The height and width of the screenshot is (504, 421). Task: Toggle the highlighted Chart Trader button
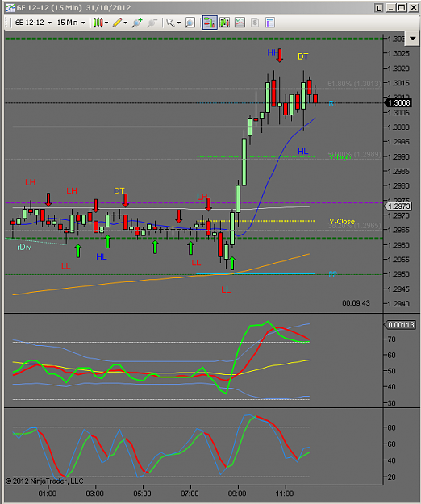pyautogui.click(x=210, y=23)
